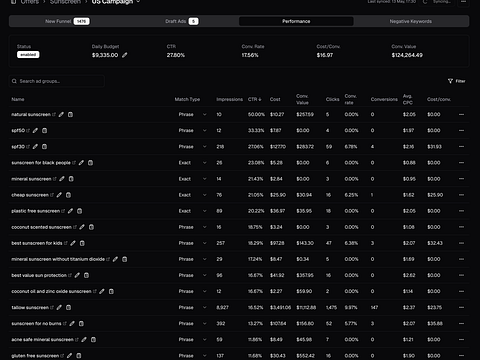The height and width of the screenshot is (360, 480).
Task: Sort by CTR column header
Action: coord(254,99)
